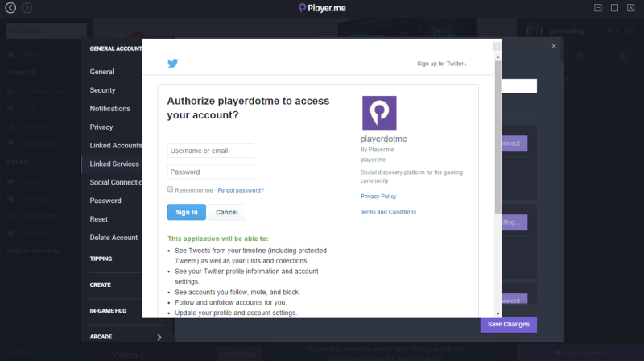The height and width of the screenshot is (361, 644).
Task: Click the Password input field
Action: click(x=211, y=172)
